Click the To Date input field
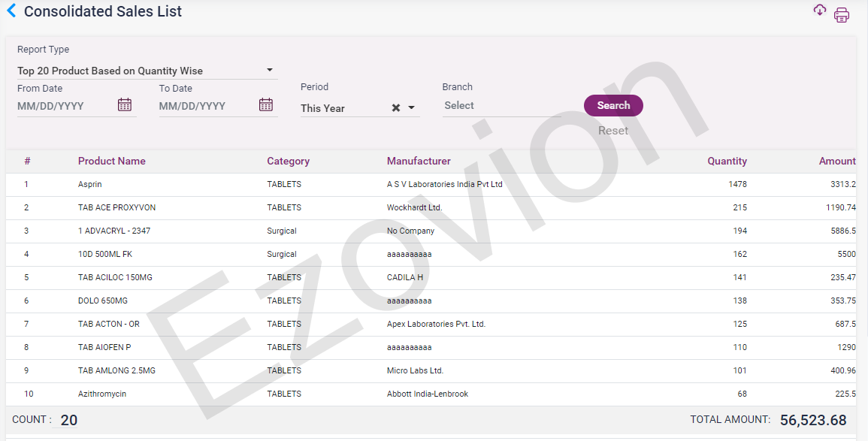The height and width of the screenshot is (441, 868). pos(199,105)
